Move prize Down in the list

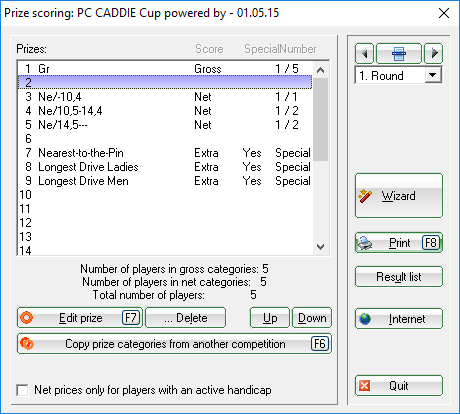tap(312, 318)
